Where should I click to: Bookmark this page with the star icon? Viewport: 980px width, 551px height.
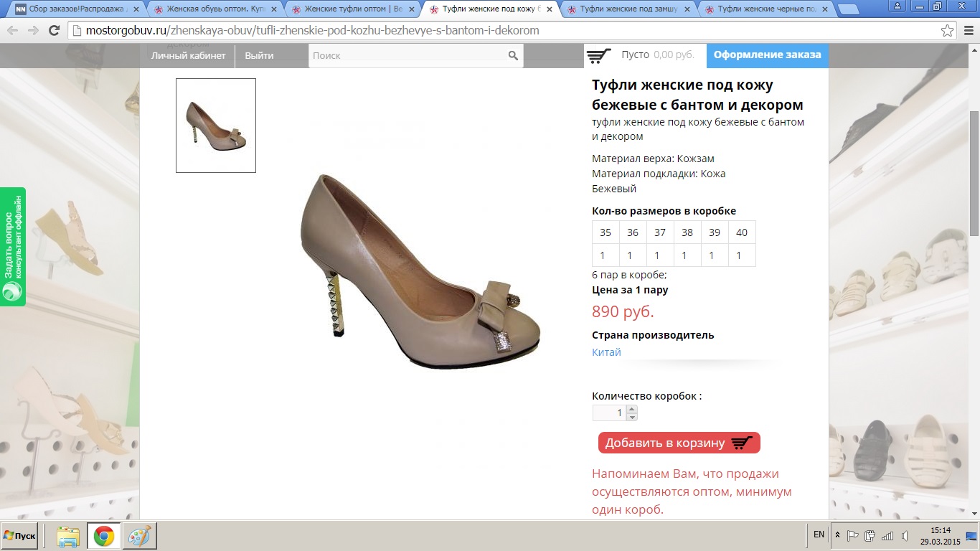coord(948,31)
